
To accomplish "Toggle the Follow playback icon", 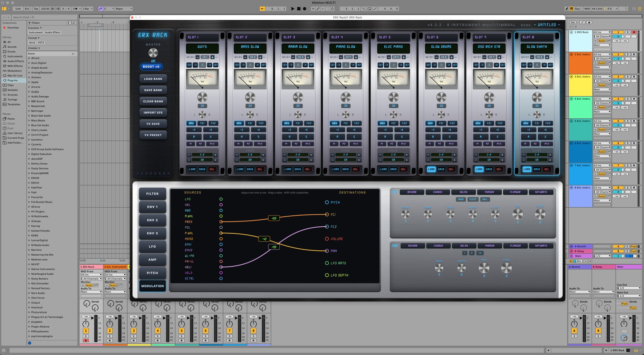I will point(263,9).
